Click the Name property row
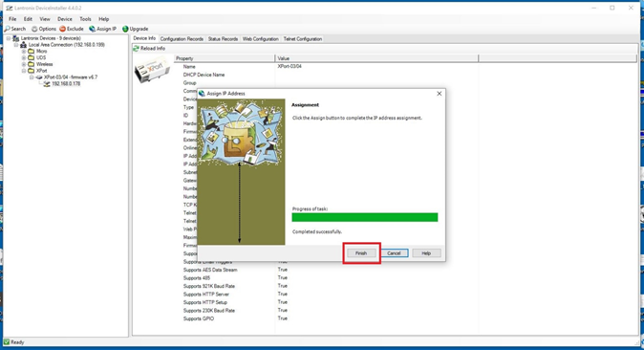Image resolution: width=644 pixels, height=350 pixels. 189,67
